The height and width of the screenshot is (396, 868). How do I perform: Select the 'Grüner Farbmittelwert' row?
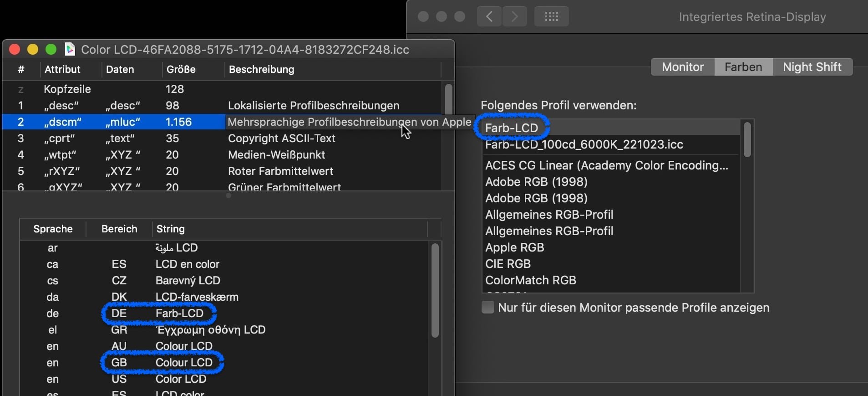tap(222, 185)
